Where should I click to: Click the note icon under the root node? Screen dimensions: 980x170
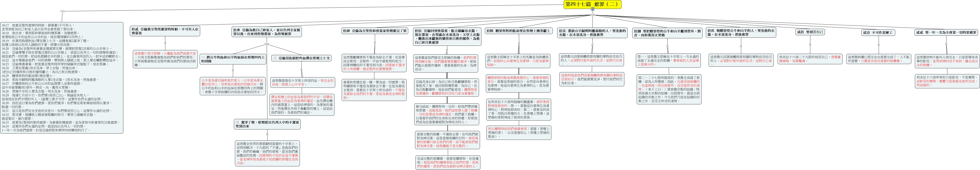click(x=592, y=9)
